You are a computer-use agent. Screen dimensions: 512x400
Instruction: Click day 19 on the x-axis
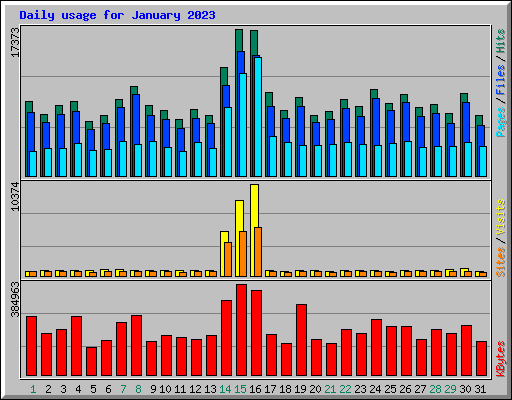coord(300,389)
